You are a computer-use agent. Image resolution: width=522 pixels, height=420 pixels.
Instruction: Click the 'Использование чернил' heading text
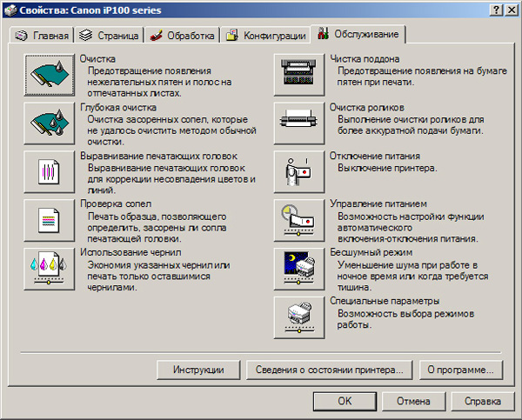130,252
